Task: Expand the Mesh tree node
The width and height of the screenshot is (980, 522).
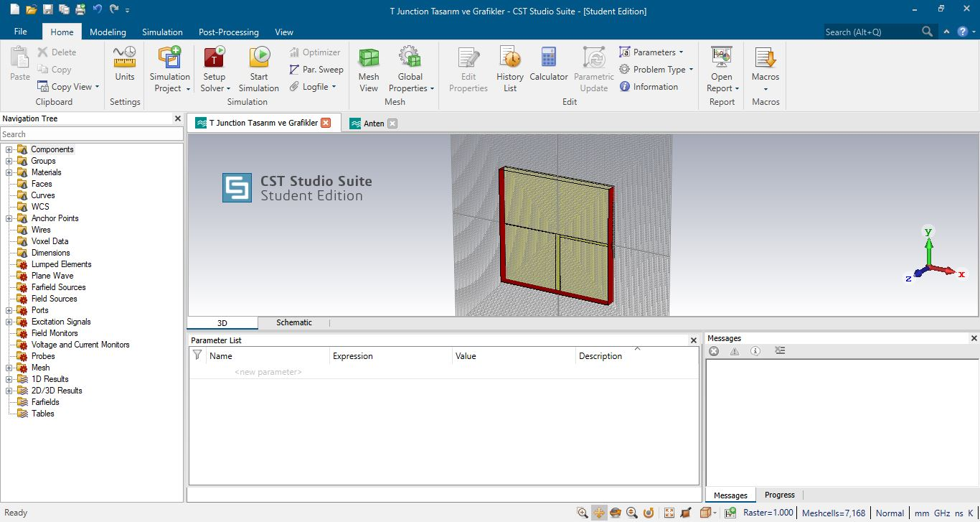Action: [x=9, y=368]
